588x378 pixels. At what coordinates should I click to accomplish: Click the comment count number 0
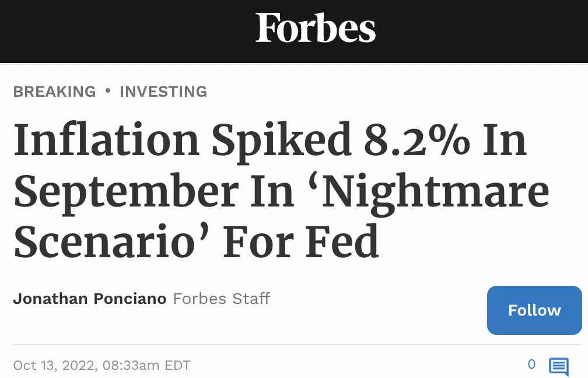531,365
